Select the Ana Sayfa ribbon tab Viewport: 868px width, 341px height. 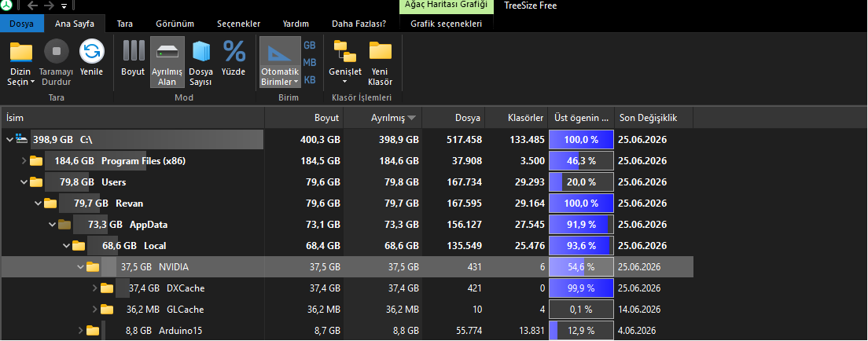pyautogui.click(x=74, y=24)
